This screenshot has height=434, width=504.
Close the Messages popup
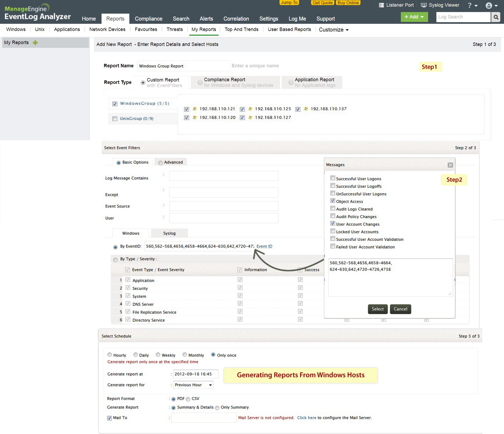coord(450,165)
